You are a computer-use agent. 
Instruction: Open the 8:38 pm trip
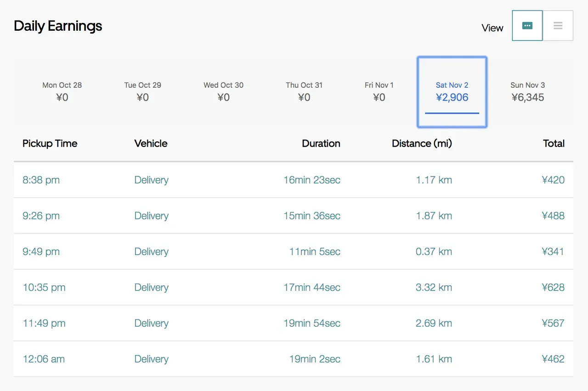(41, 180)
